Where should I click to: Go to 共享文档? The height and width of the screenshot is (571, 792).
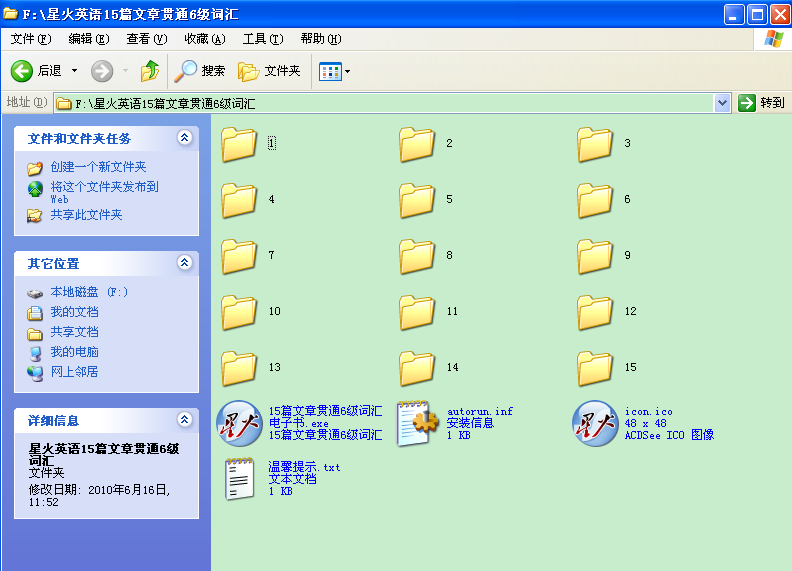(x=74, y=332)
